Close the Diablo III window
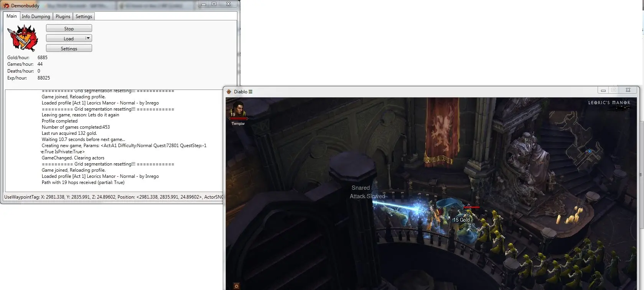This screenshot has height=290, width=644. point(628,90)
